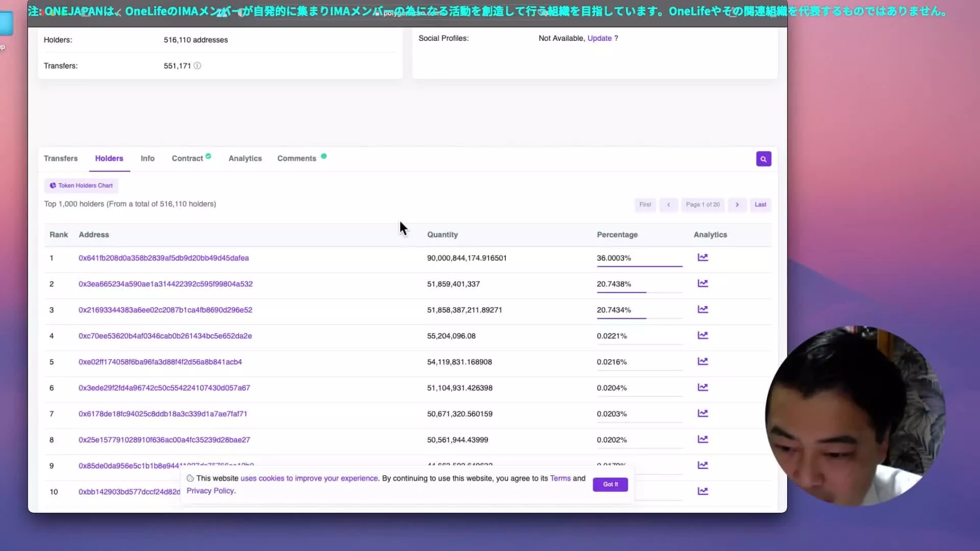
Task: Dismiss cookie notice with Got It
Action: click(x=610, y=484)
